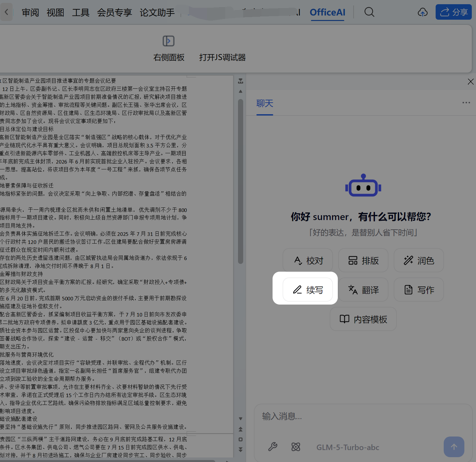Focus the 输入消息 message input
Screen dimensions: 476x462
tap(363, 417)
